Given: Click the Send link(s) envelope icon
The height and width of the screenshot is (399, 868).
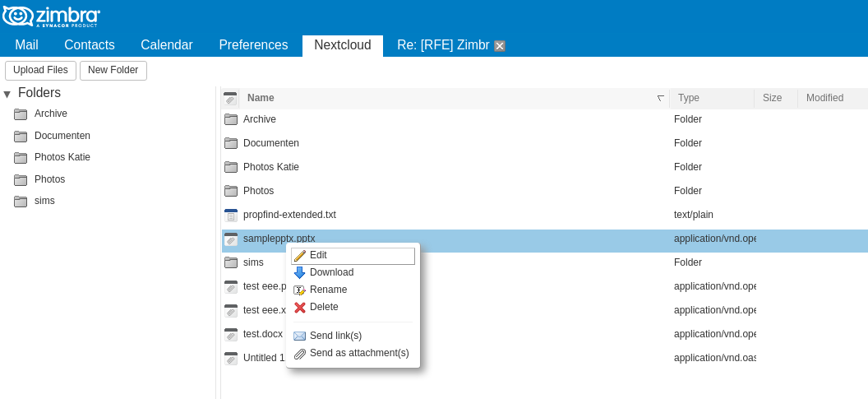Looking at the screenshot, I should coord(299,336).
